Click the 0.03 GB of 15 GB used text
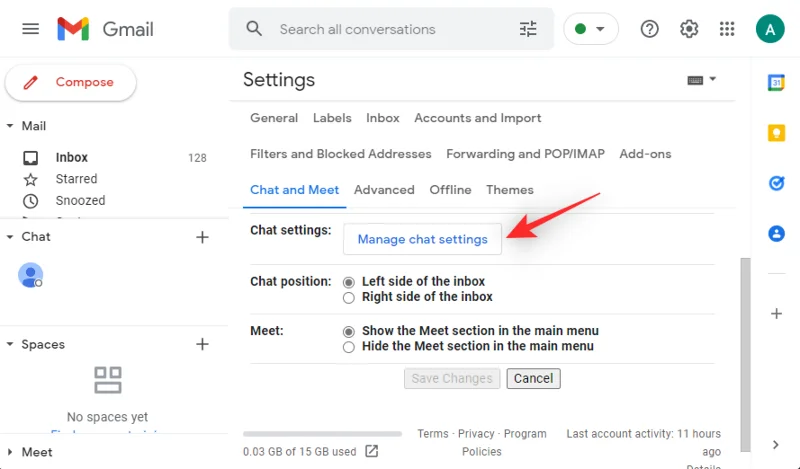The width and height of the screenshot is (800, 469). click(x=299, y=452)
